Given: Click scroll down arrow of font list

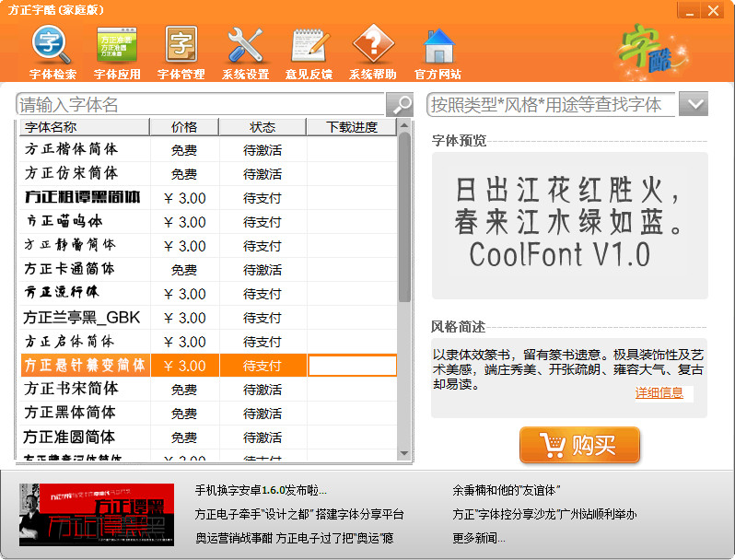Looking at the screenshot, I should (x=404, y=453).
